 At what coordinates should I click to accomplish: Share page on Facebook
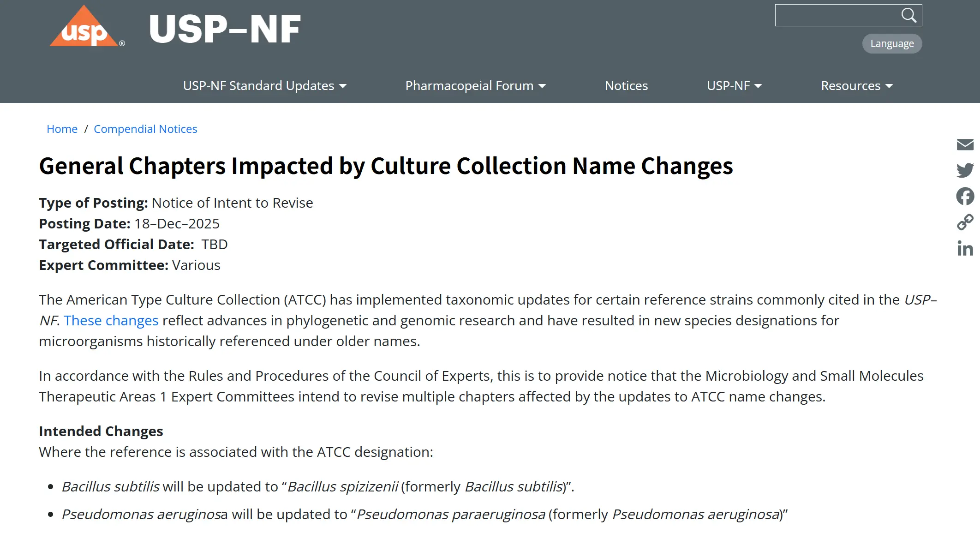[x=965, y=196]
